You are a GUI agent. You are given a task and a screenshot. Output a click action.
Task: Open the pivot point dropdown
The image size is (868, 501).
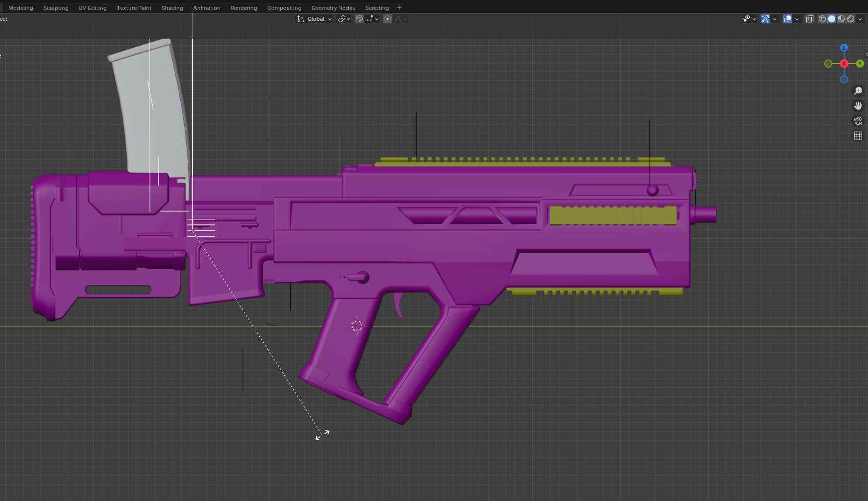point(344,19)
